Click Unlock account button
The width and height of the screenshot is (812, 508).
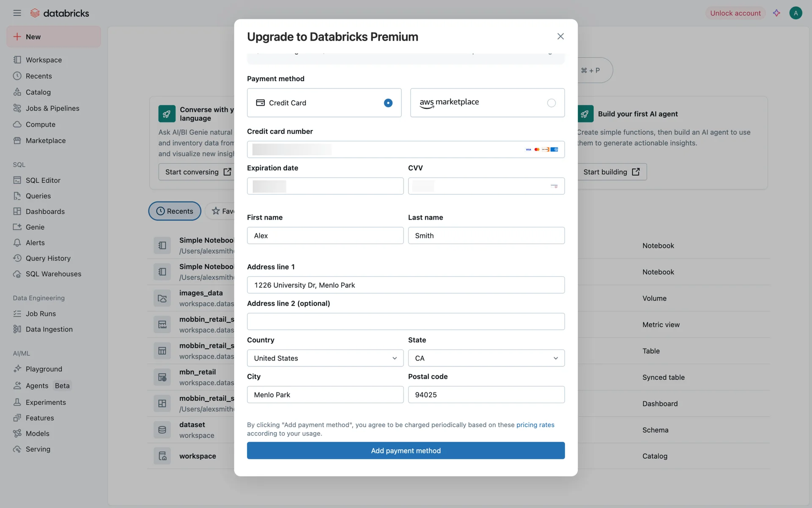[735, 13]
